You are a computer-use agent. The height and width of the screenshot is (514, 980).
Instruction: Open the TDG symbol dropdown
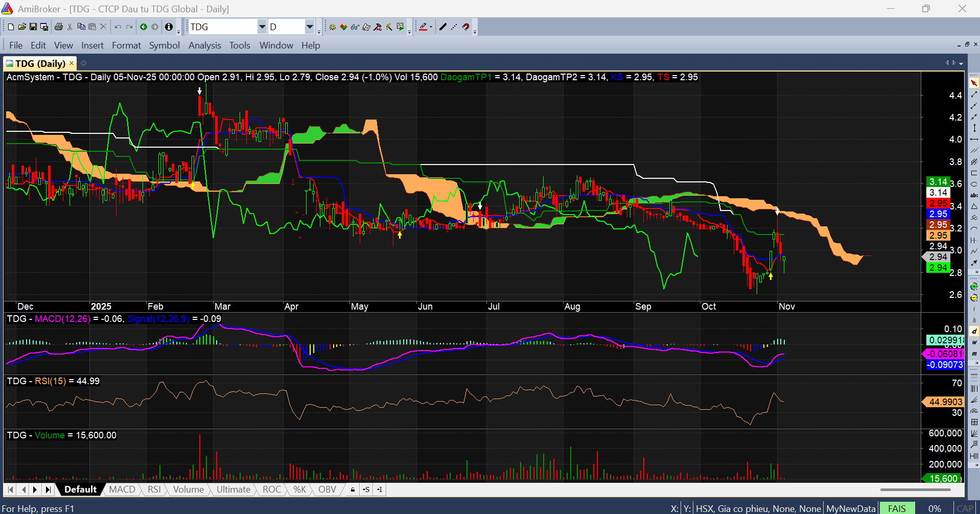pos(262,27)
